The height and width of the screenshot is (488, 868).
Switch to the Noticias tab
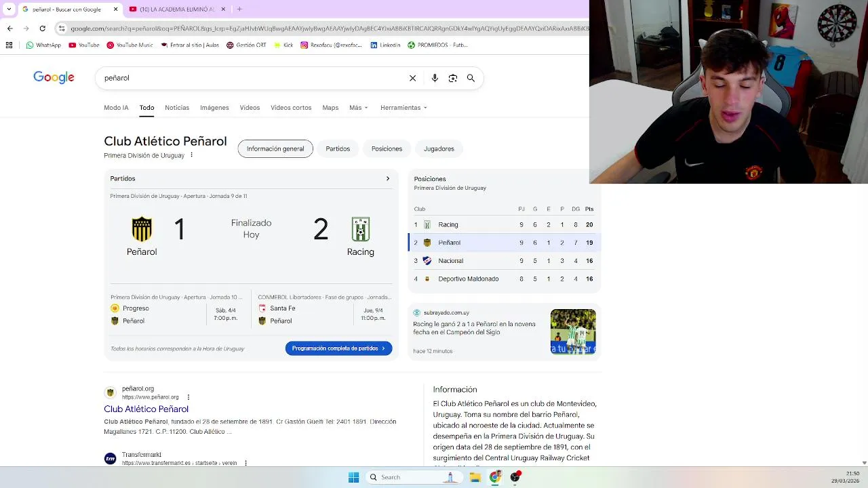pyautogui.click(x=177, y=108)
